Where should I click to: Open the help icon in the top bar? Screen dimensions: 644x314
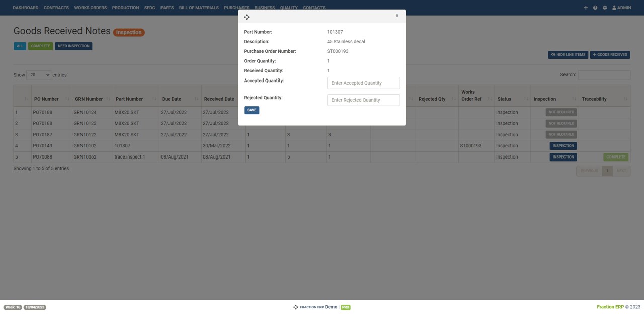595,7
